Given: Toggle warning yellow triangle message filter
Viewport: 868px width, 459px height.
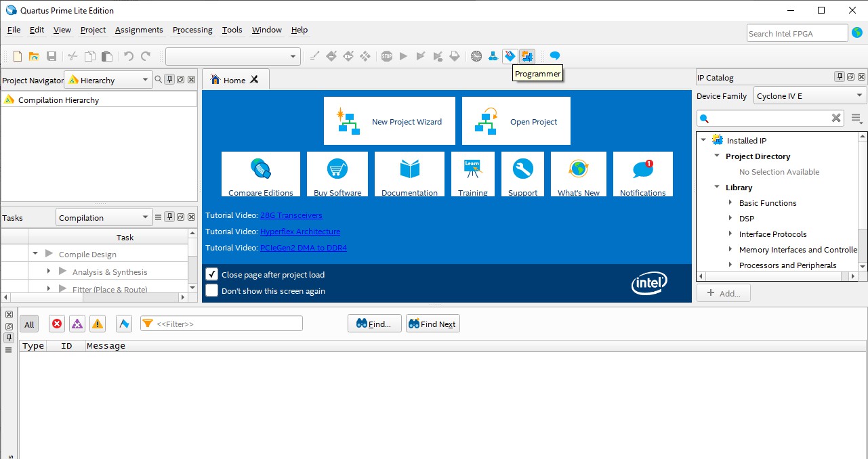Looking at the screenshot, I should pos(98,324).
